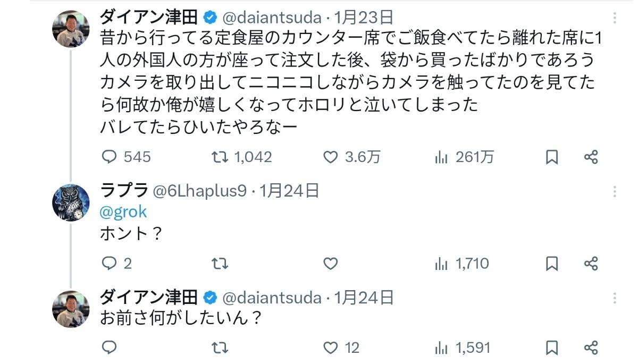The height and width of the screenshot is (364, 638).
Task: View analytics showing 261万 views
Action: click(x=441, y=157)
